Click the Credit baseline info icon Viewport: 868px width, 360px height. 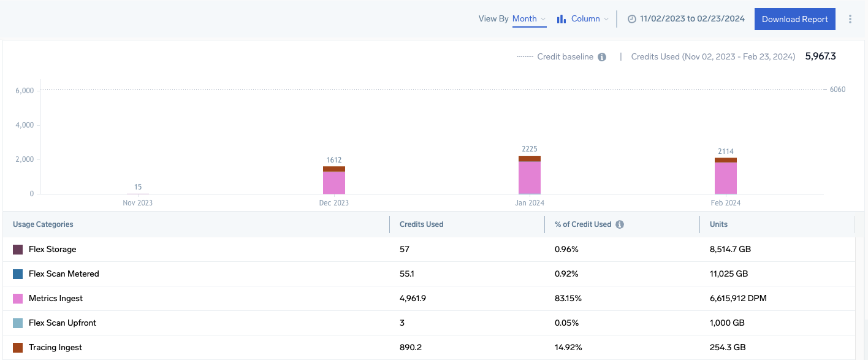(602, 56)
